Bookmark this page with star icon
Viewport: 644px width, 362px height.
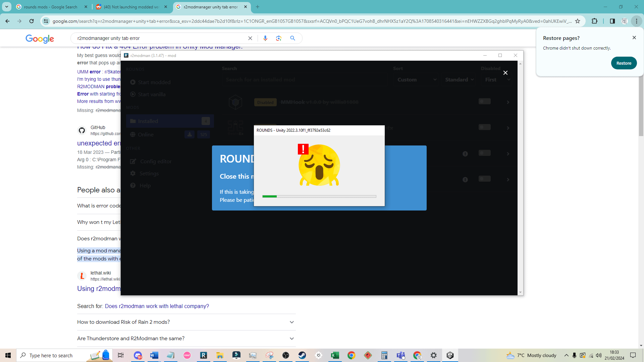578,21
